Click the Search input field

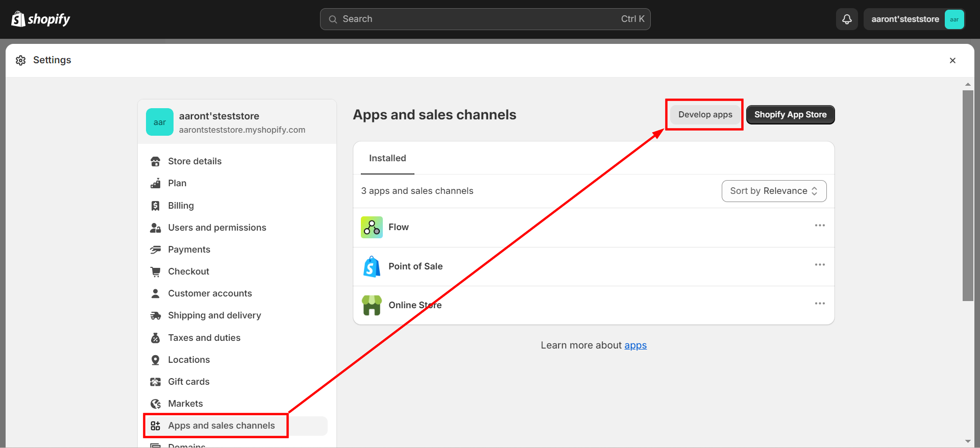click(x=485, y=19)
